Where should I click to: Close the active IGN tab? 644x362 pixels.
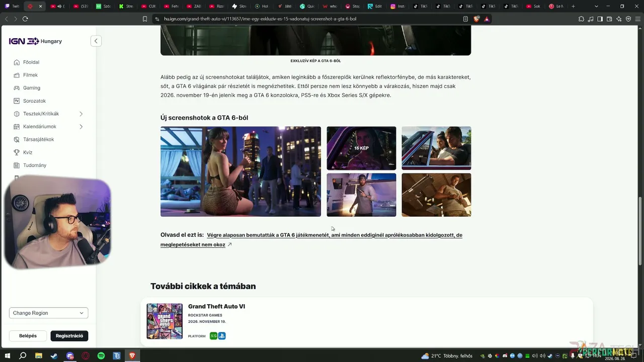click(40, 6)
